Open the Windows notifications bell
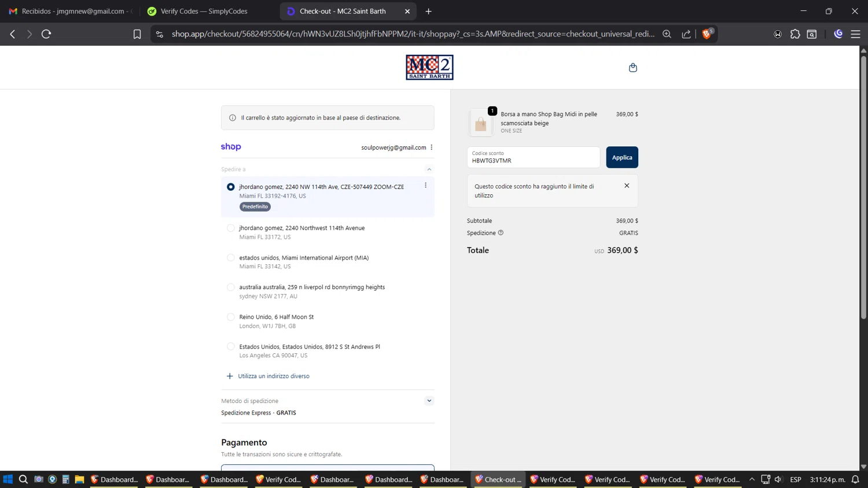This screenshot has height=488, width=868. click(855, 479)
